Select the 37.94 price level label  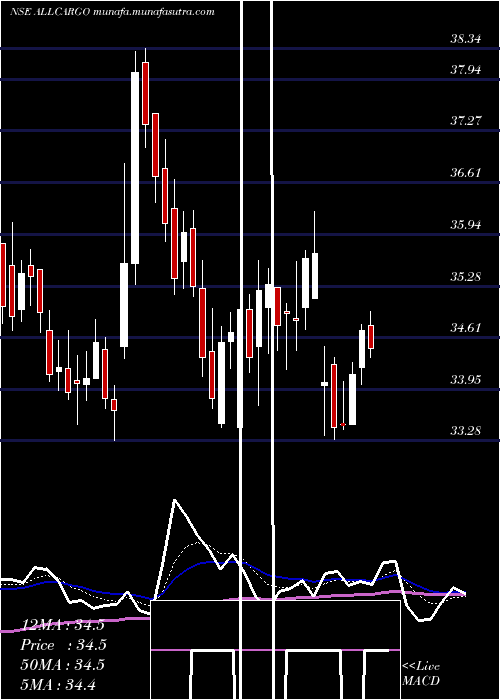466,70
